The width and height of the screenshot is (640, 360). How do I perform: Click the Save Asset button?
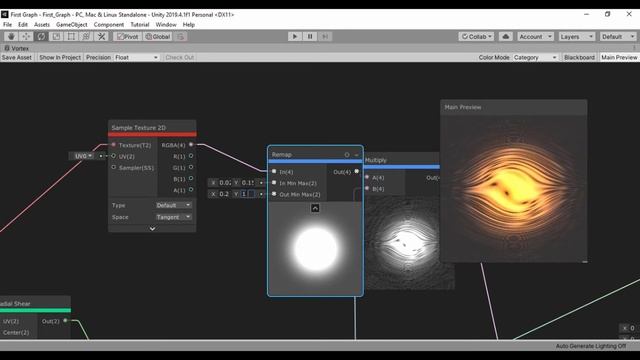[17, 57]
